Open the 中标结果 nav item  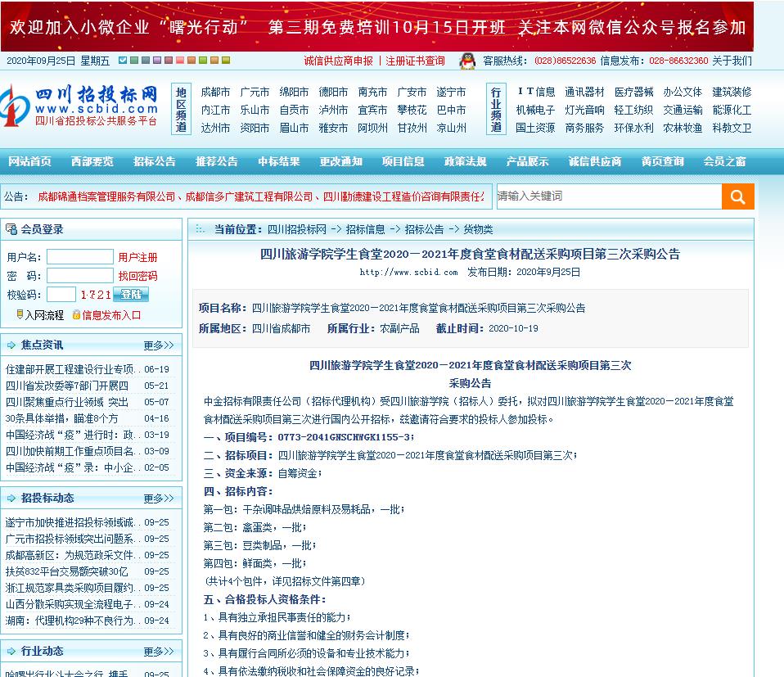pyautogui.click(x=279, y=161)
